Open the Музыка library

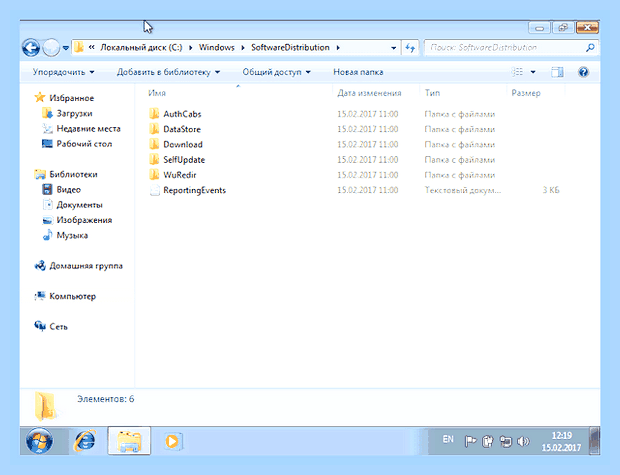coord(72,235)
